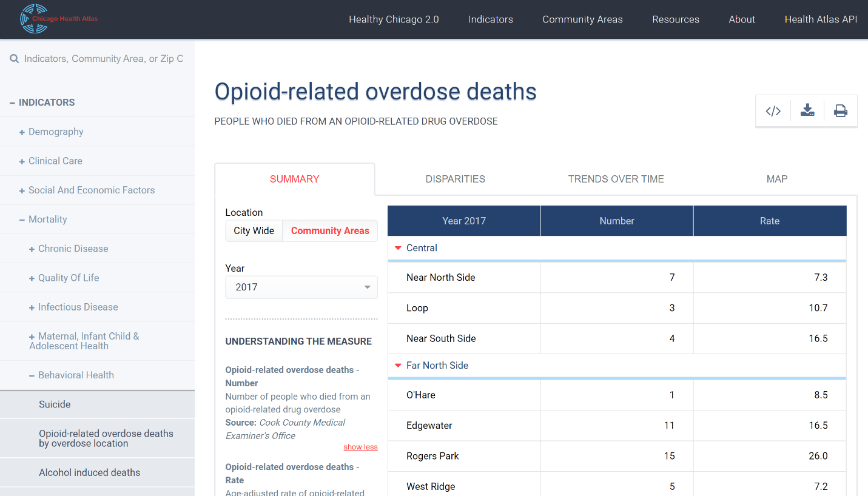Image resolution: width=868 pixels, height=496 pixels.
Task: Click the search magnifier icon
Action: [x=15, y=59]
